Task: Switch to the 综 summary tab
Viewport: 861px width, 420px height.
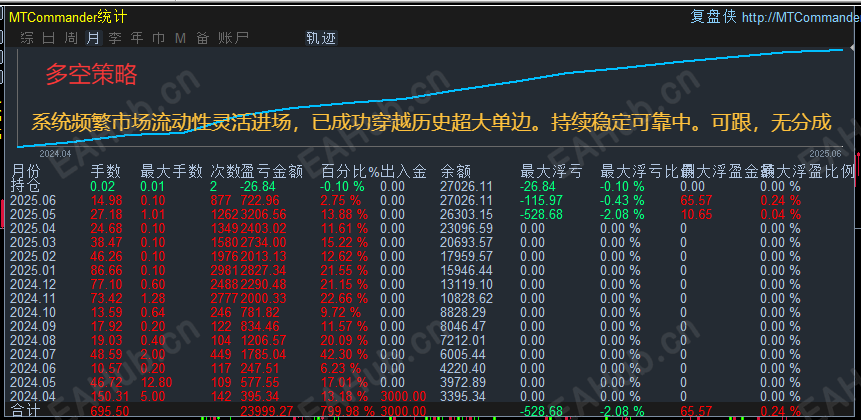Action: [27, 38]
